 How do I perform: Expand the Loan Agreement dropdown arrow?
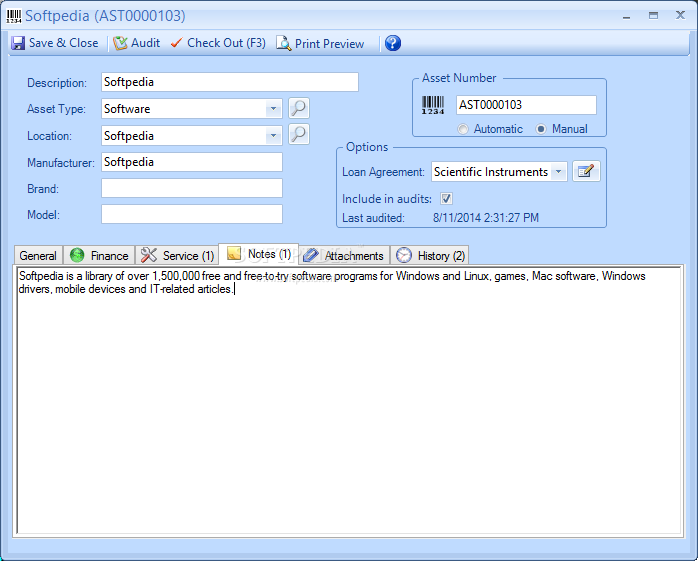558,171
